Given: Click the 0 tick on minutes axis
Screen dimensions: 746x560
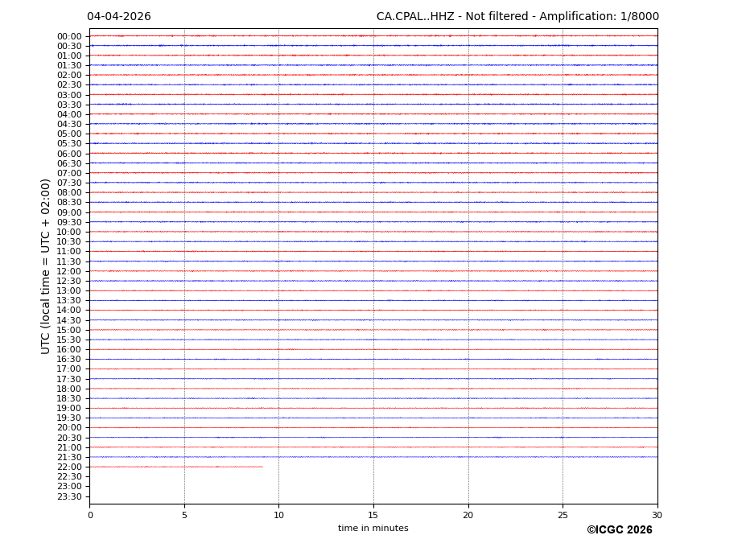Looking at the screenshot, I should tap(90, 515).
